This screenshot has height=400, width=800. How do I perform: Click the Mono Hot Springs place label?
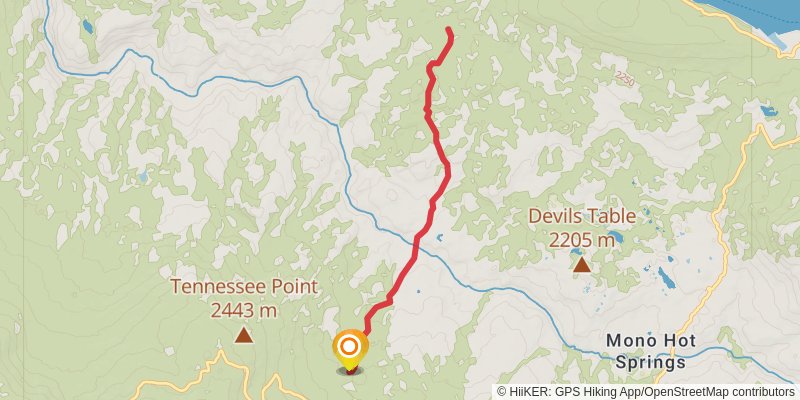(651, 351)
